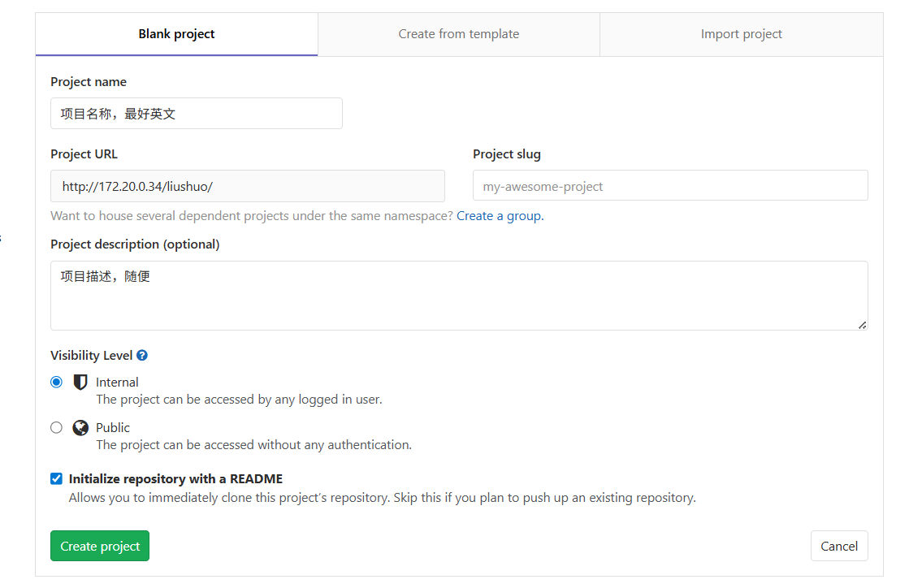Click the Cancel button

[x=838, y=546]
